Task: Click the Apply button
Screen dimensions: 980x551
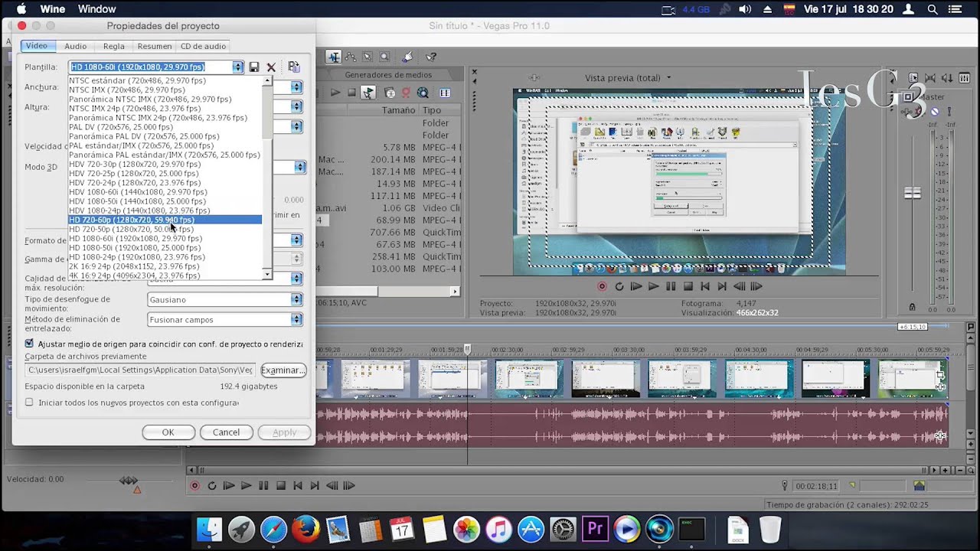Action: pos(284,432)
